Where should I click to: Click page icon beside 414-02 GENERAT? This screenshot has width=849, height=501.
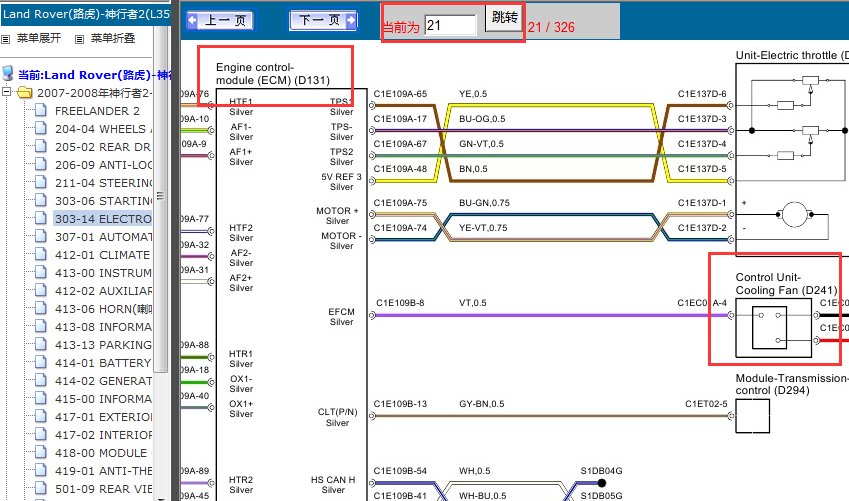[x=41, y=380]
